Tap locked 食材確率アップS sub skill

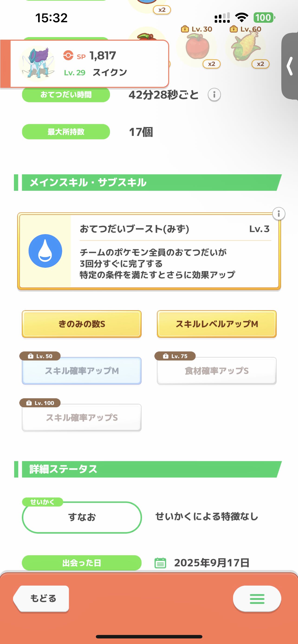(217, 371)
